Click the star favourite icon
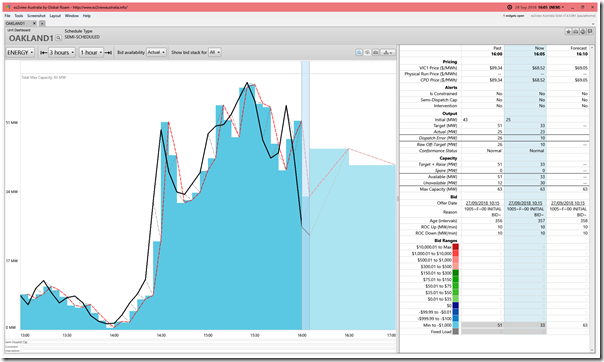Screen dimensions: 604x362 [569, 32]
